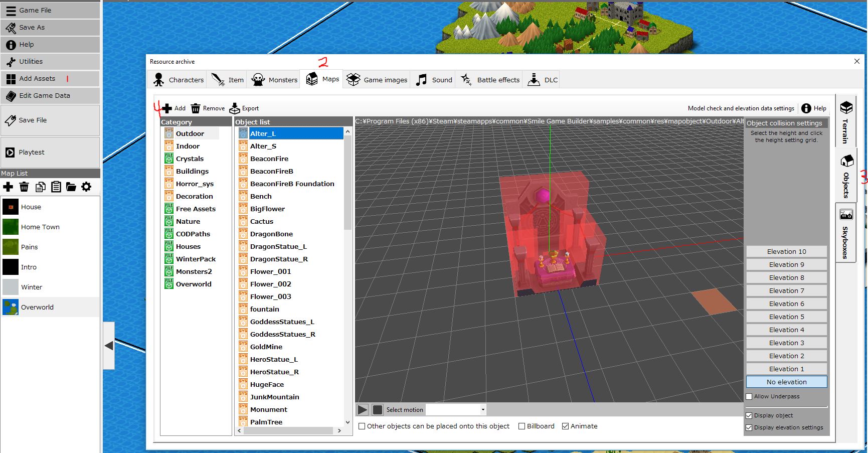Open Edit Game Data

point(50,96)
